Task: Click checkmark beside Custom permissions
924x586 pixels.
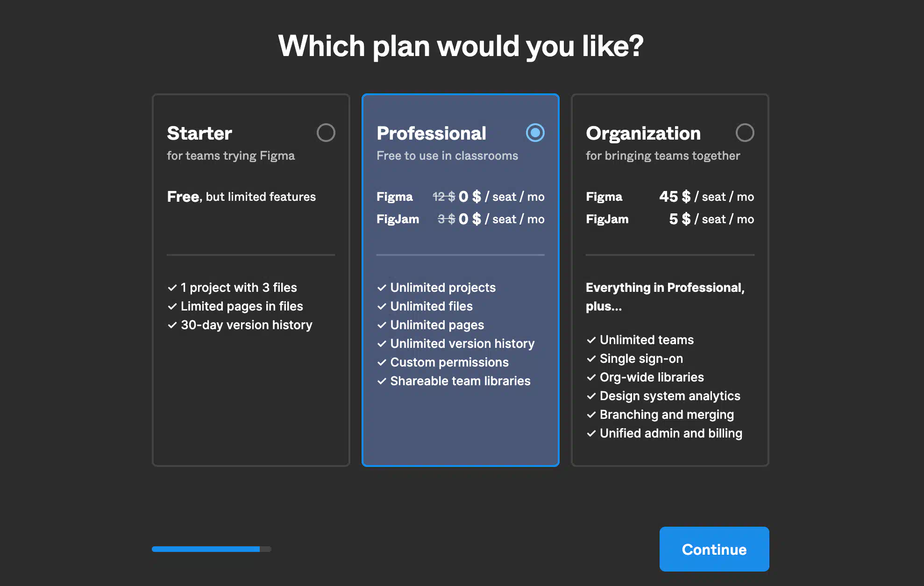Action: click(x=382, y=362)
